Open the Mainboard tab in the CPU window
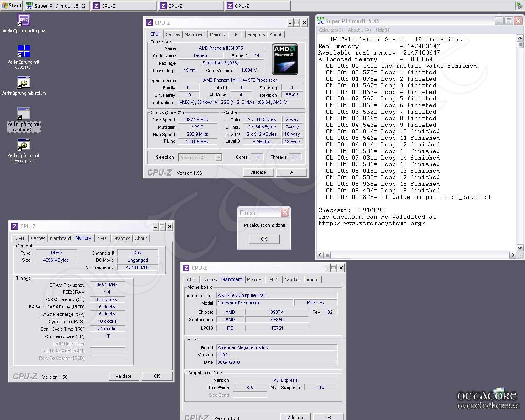The height and width of the screenshot is (420, 525). pyautogui.click(x=195, y=34)
